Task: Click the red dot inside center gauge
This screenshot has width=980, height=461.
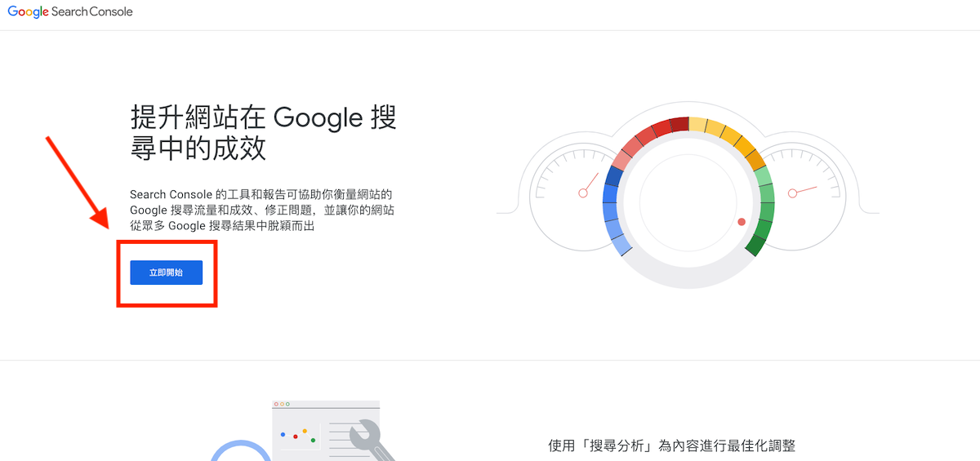Action: coord(742,222)
